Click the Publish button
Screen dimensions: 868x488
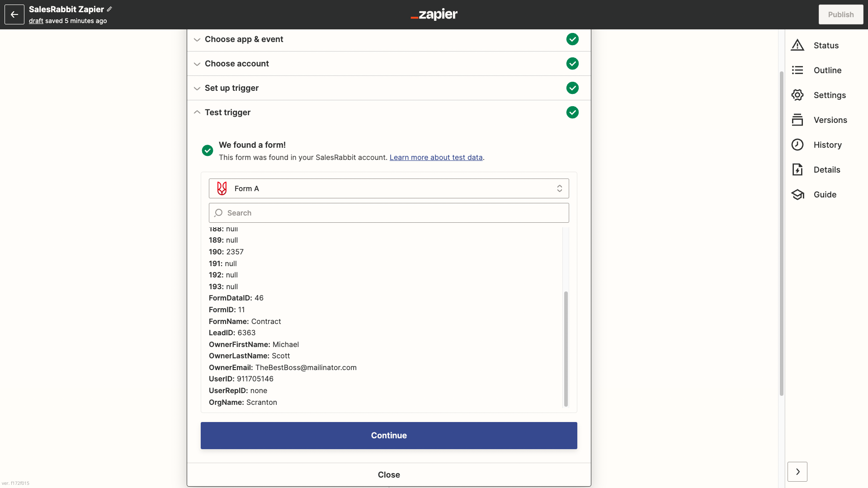pyautogui.click(x=841, y=14)
